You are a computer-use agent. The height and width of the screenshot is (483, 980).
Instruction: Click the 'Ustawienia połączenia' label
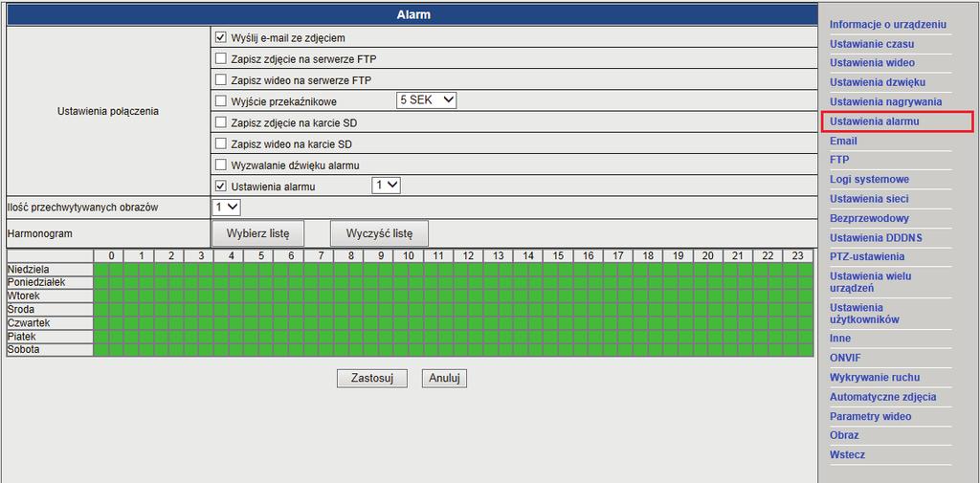coord(108,112)
